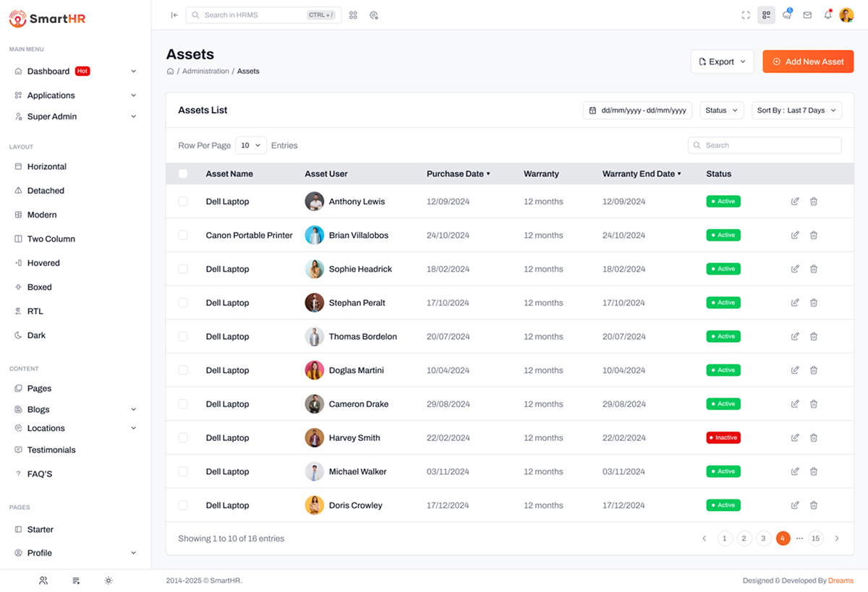Open the notifications bell
868x592 pixels.
pos(827,14)
